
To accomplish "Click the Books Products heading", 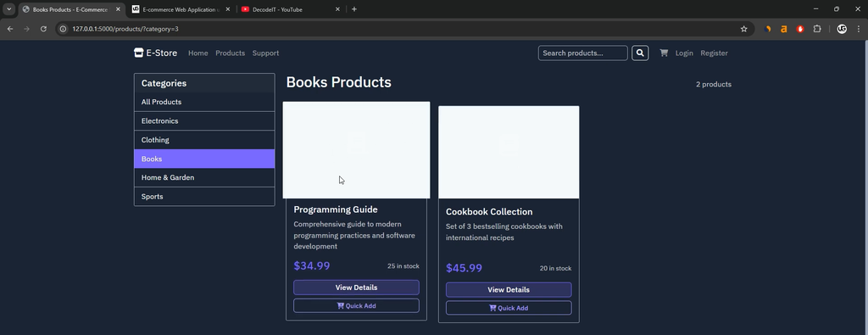I will [339, 82].
